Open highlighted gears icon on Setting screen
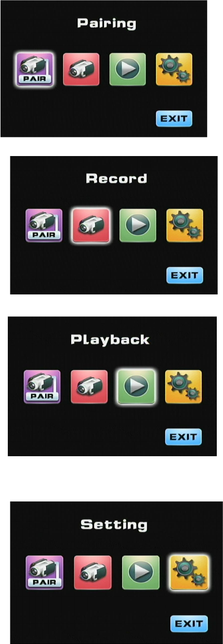The image size is (223, 644). (189, 572)
